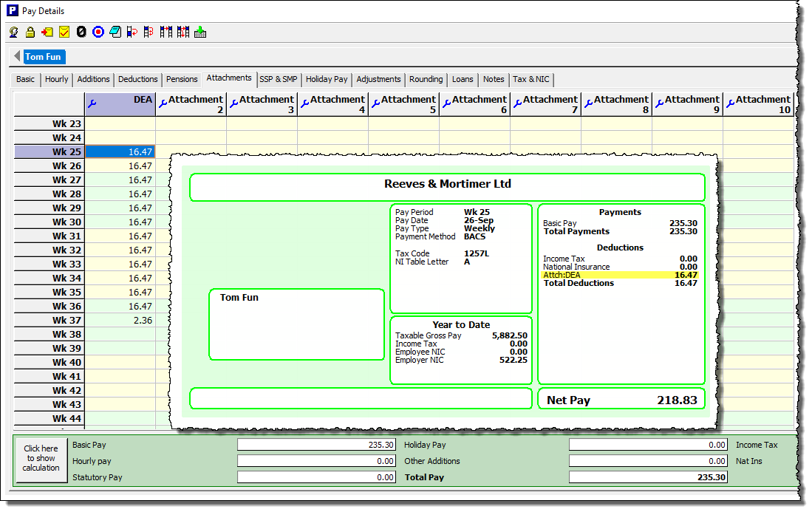Click the Reeves & Mortimer Ltd payslip heading
The image size is (812, 512).
pos(448,184)
